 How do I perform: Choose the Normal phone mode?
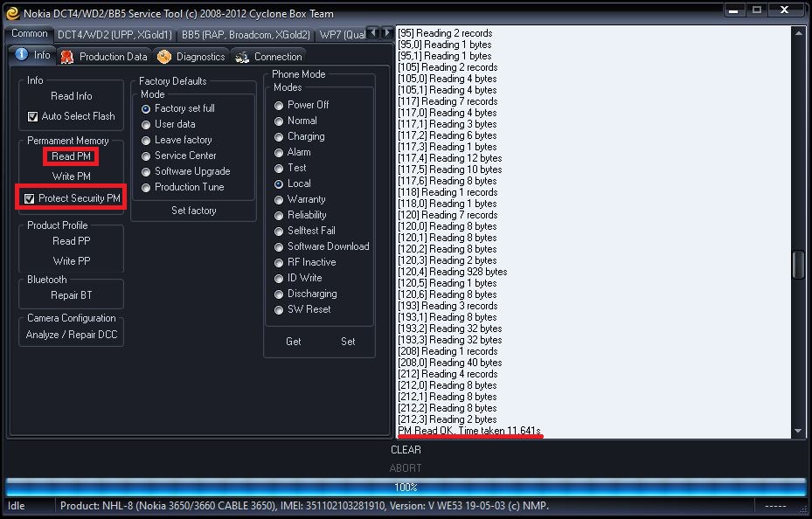coord(279,121)
